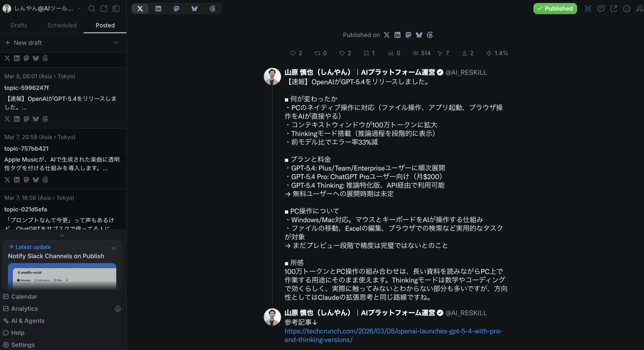
Task: Click LinkedIn icon beside Published on label
Action: point(397,35)
